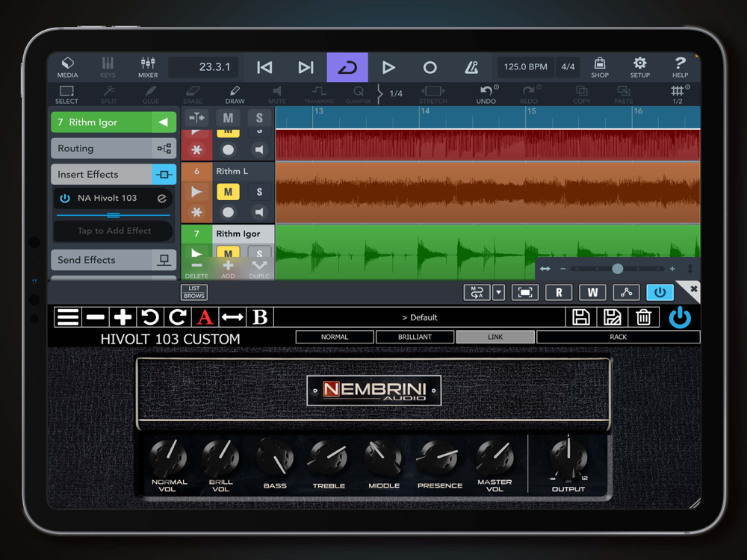Mute the Rithm L track
Screen dimensions: 747x560
point(228,192)
